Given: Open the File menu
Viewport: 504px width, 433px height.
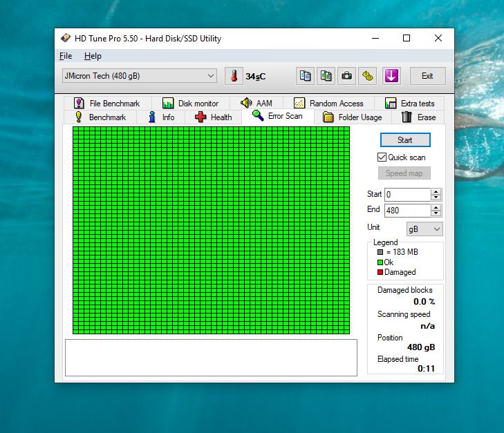Looking at the screenshot, I should point(66,56).
